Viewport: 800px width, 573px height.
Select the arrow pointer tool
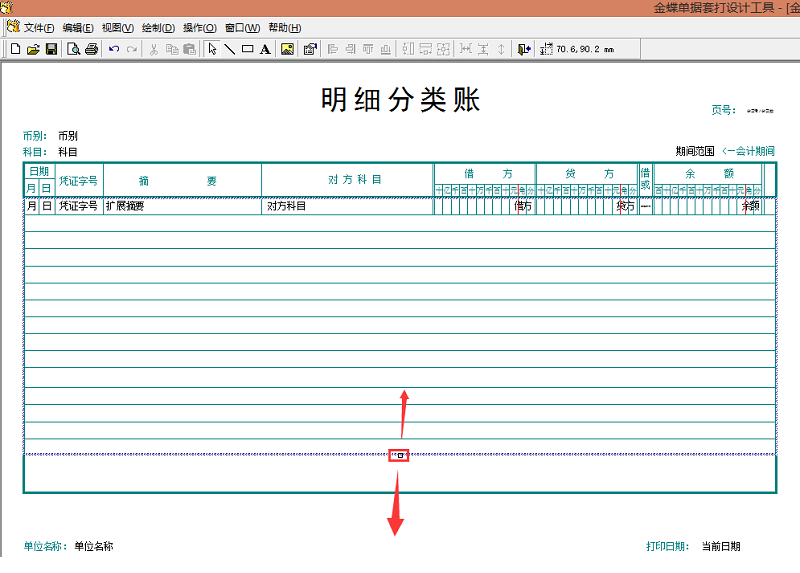(212, 49)
